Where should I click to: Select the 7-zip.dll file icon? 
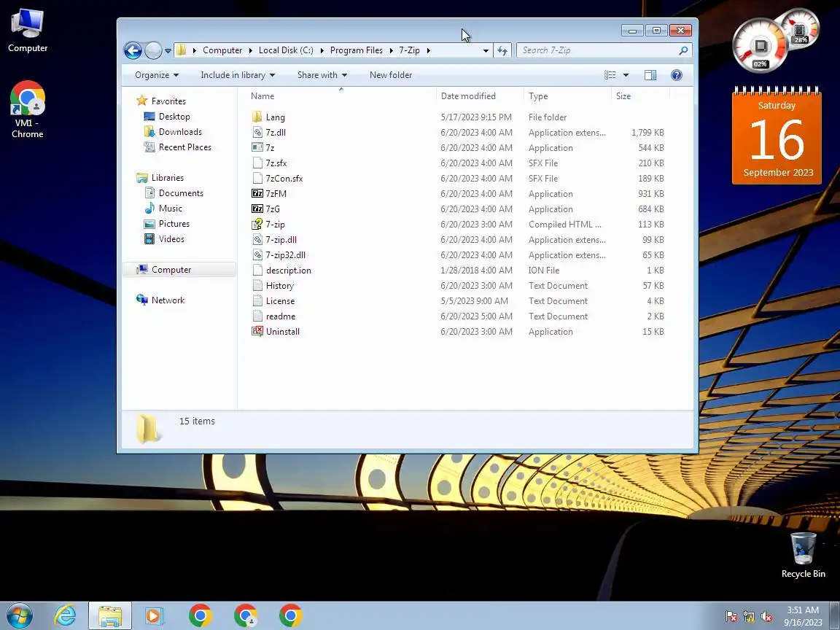[257, 239]
